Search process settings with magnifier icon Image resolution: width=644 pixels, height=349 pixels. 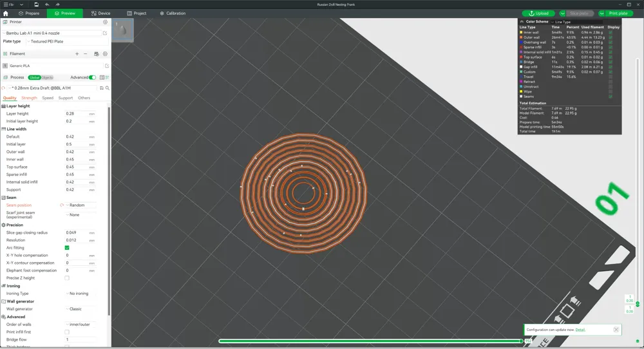107,88
